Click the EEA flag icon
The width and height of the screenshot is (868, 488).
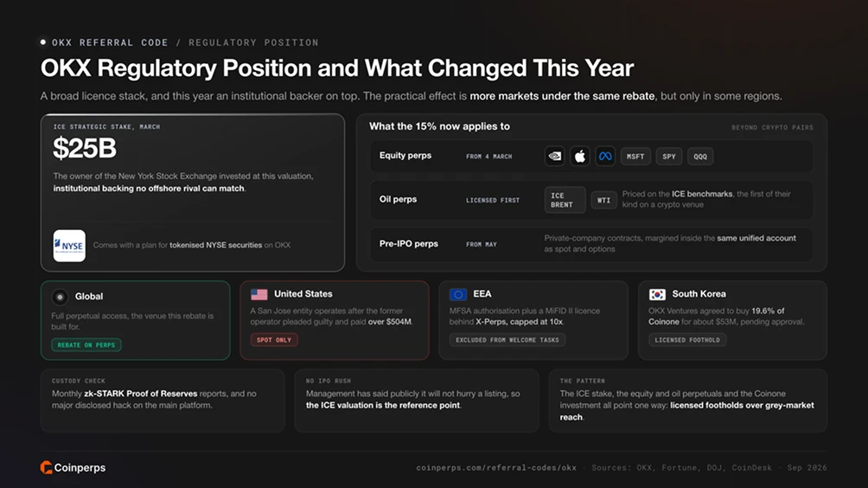tap(458, 294)
